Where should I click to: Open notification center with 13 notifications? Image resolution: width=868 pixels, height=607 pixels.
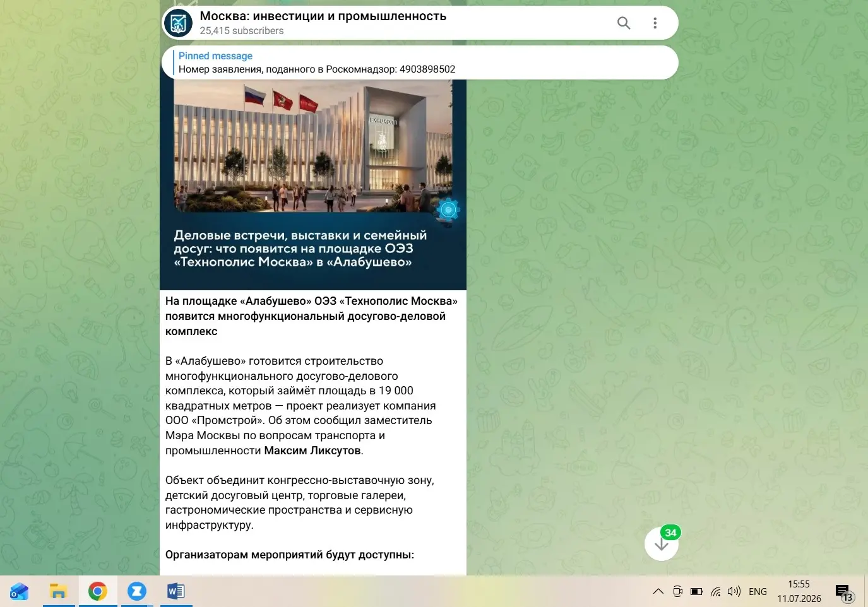pyautogui.click(x=844, y=592)
